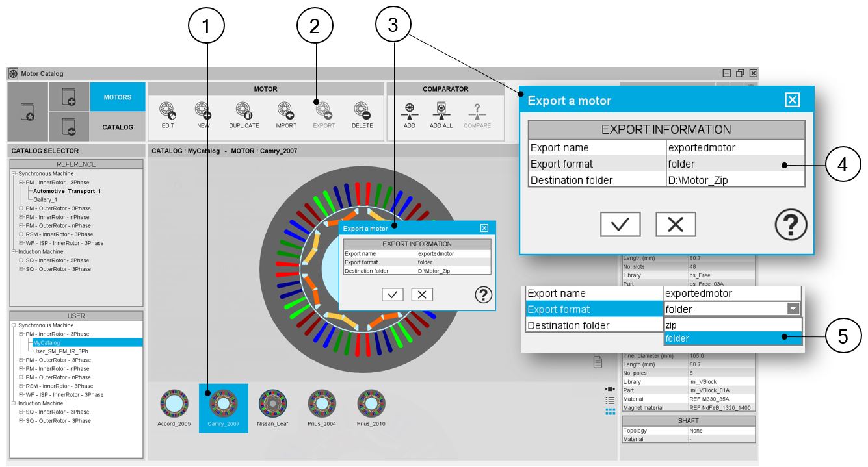
Task: Select the Accord_2005 motor thumbnail
Action: pyautogui.click(x=174, y=408)
